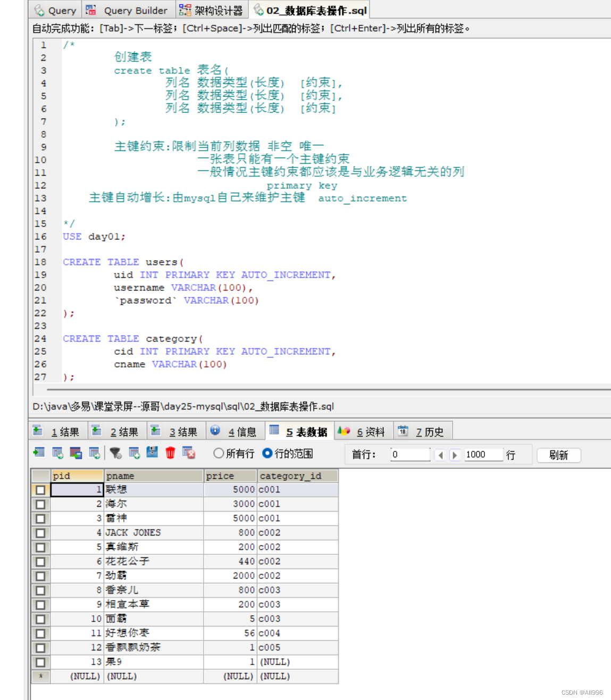Click the USE day01; line in editor

point(94,237)
